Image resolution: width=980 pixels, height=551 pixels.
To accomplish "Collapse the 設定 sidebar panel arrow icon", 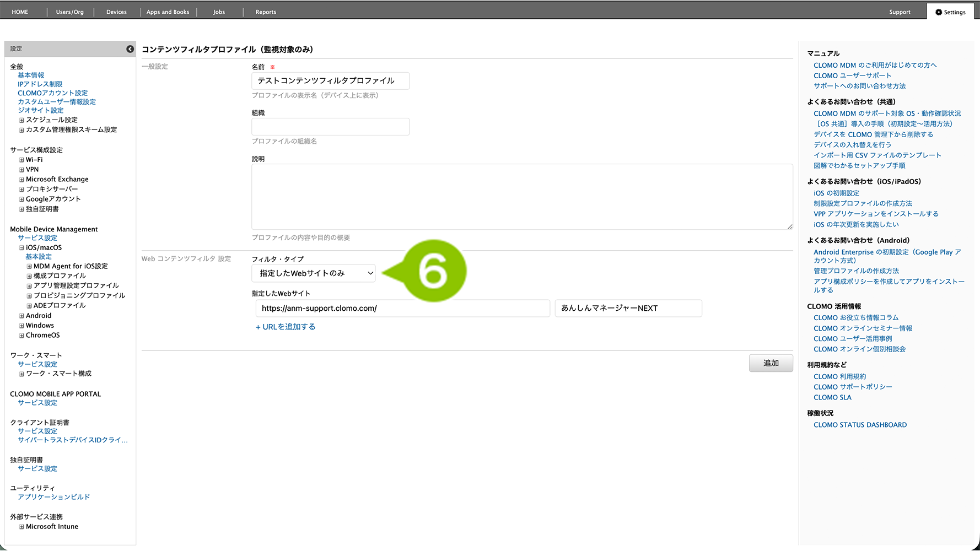I will (130, 49).
